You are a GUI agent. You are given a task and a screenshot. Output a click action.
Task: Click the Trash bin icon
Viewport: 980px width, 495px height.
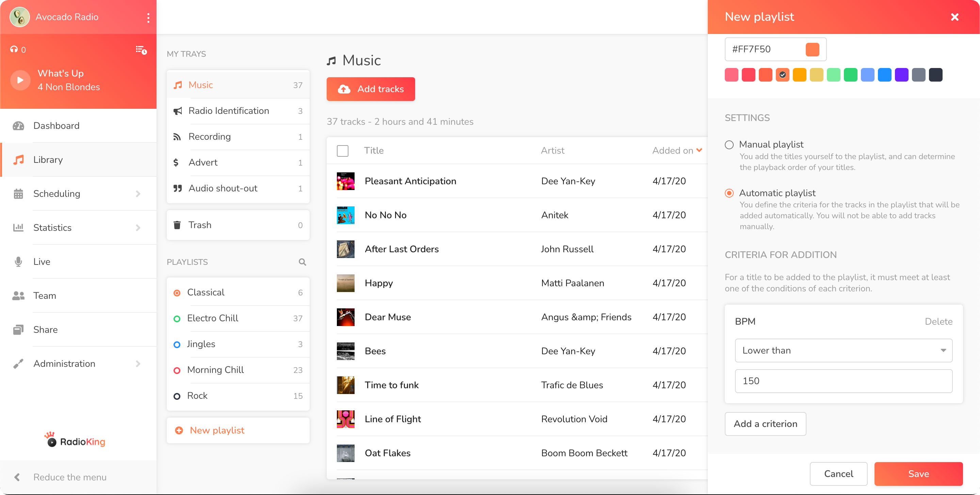click(177, 225)
